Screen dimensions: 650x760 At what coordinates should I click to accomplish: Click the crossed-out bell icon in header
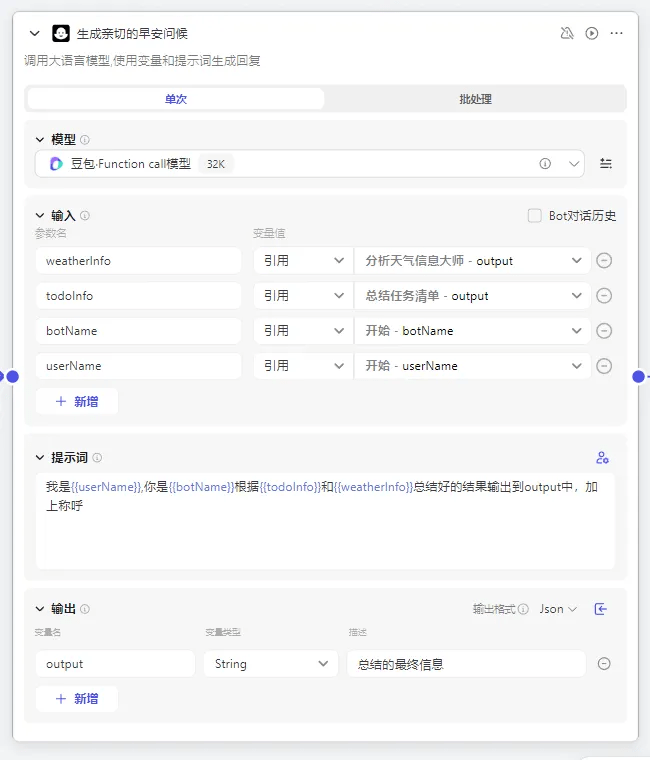[x=567, y=33]
